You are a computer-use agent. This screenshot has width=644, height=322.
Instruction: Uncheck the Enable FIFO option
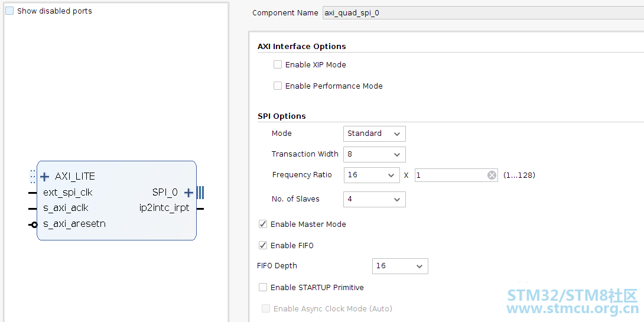coord(263,246)
